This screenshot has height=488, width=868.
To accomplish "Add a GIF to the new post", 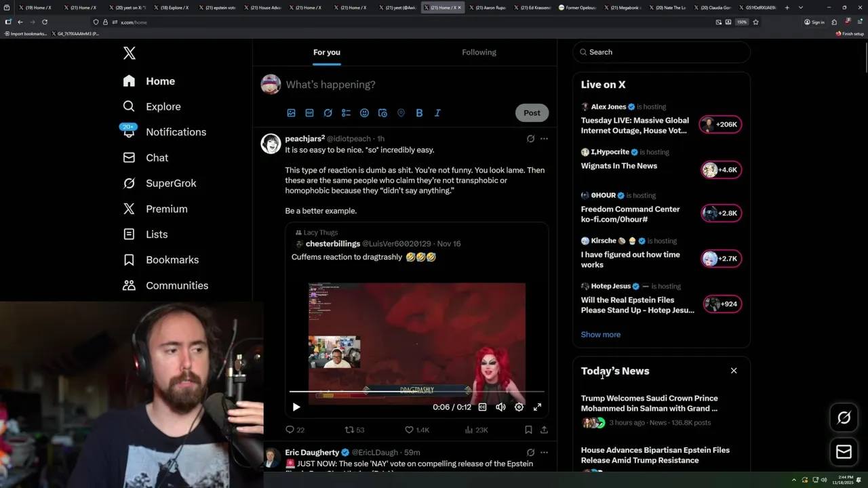I will 309,113.
